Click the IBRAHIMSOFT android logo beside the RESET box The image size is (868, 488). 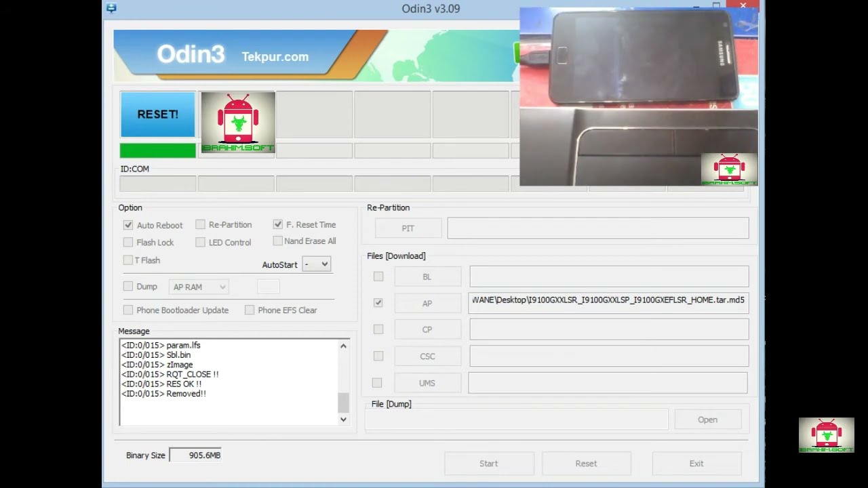click(x=238, y=122)
